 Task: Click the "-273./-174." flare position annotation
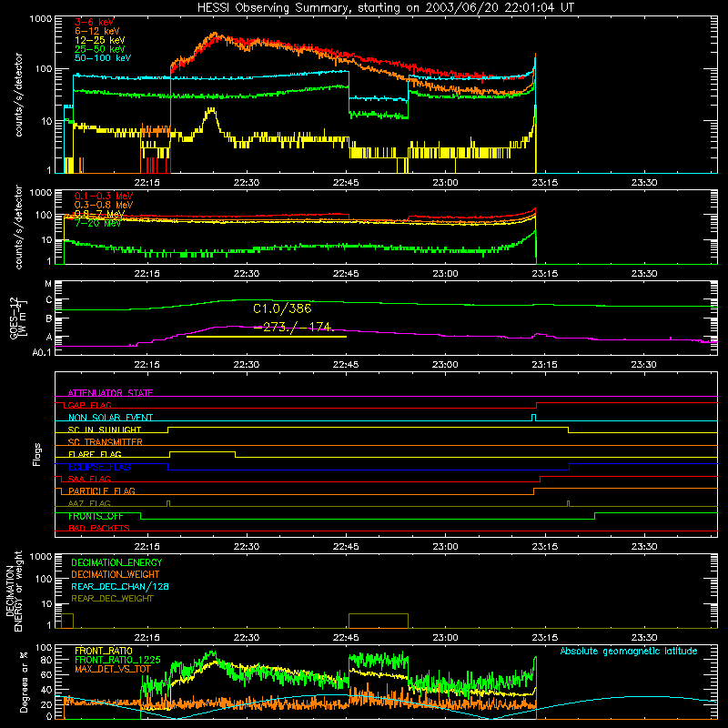coord(294,327)
